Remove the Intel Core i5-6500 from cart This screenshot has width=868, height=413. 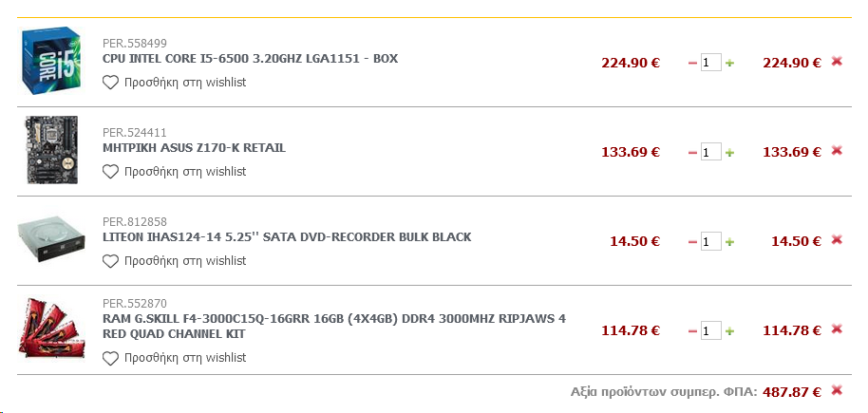837,62
